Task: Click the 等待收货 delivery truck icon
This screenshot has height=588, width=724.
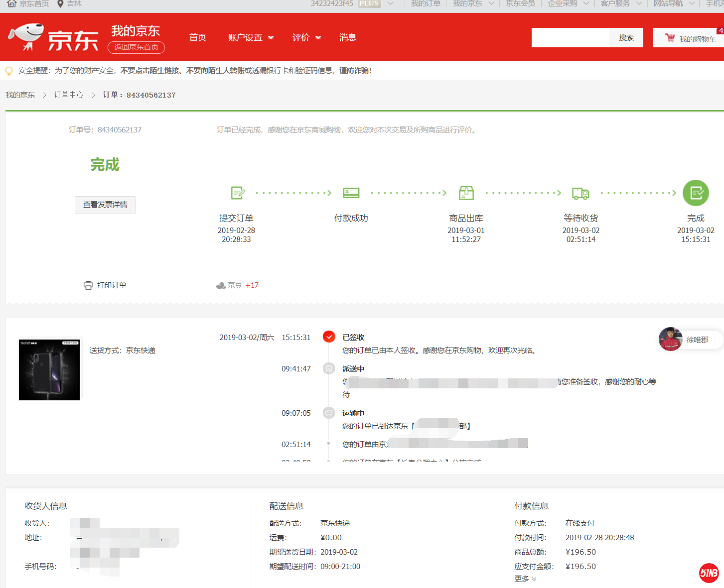Action: point(580,193)
